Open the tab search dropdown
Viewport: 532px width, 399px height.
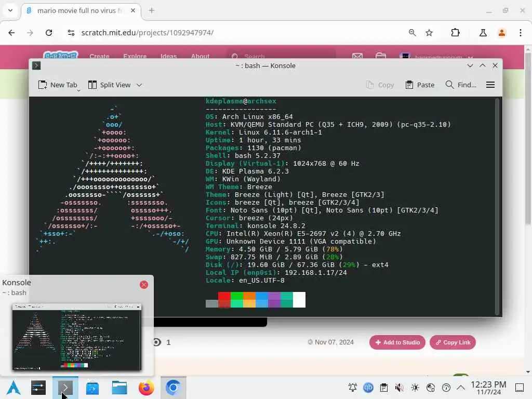pos(10,10)
